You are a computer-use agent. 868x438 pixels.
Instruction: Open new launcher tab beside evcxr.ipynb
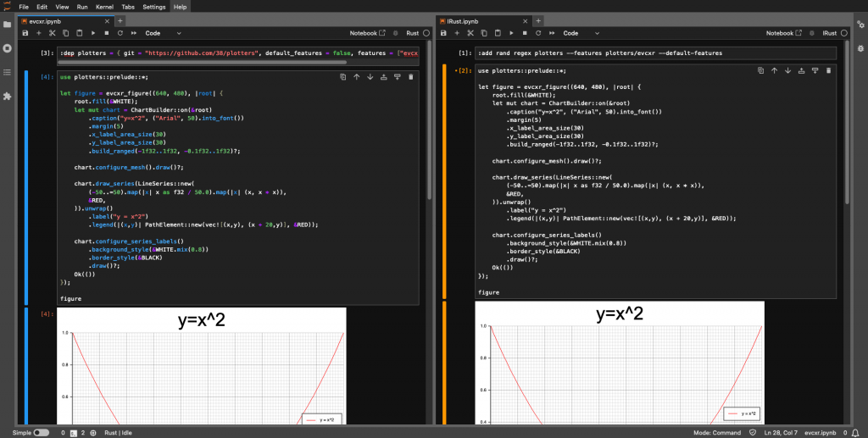(120, 21)
